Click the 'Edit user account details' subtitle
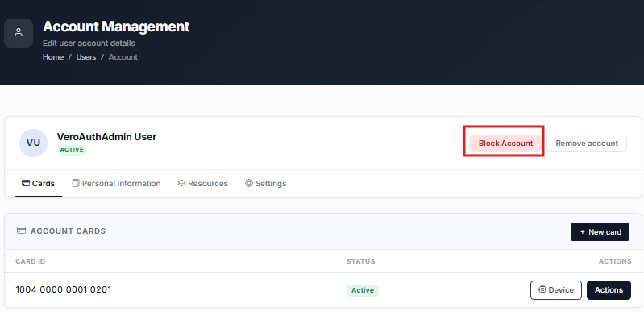 coord(89,44)
